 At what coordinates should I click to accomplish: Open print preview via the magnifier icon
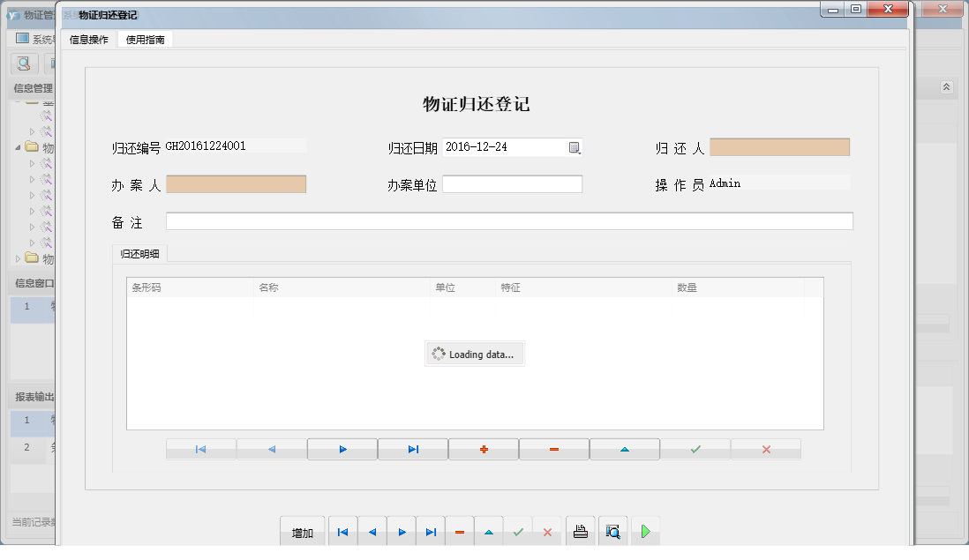(x=612, y=530)
